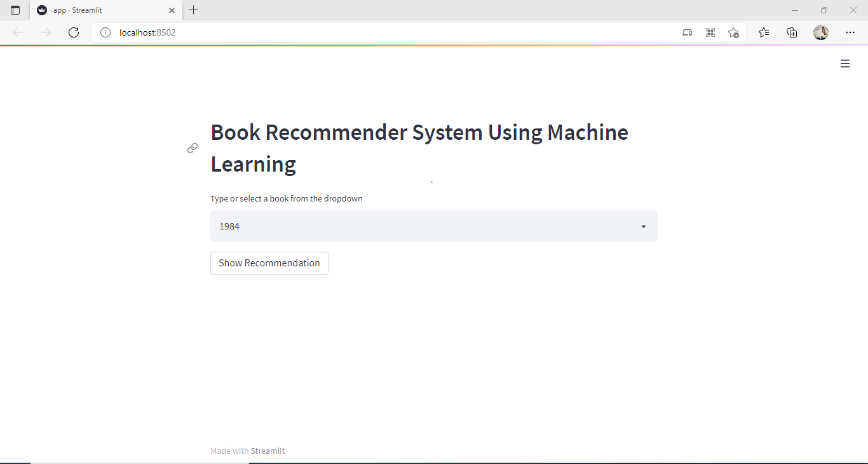Open the favorites list icon

pos(764,32)
